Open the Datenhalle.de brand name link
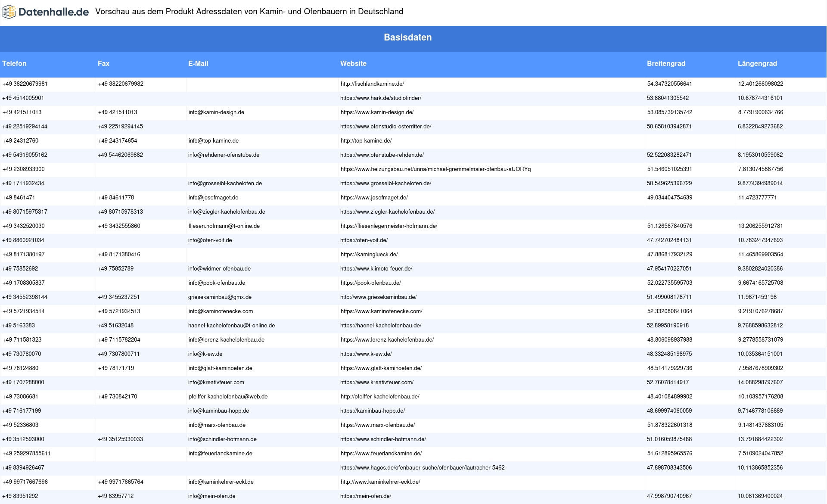The width and height of the screenshot is (827, 504). [53, 12]
